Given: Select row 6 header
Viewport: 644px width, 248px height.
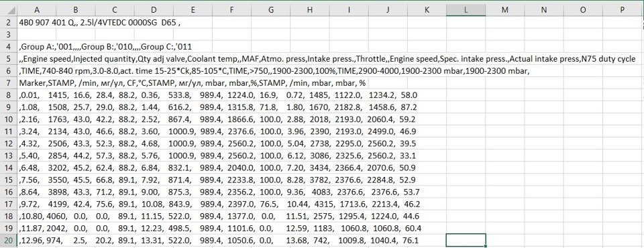Looking at the screenshot, I should [x=8, y=70].
